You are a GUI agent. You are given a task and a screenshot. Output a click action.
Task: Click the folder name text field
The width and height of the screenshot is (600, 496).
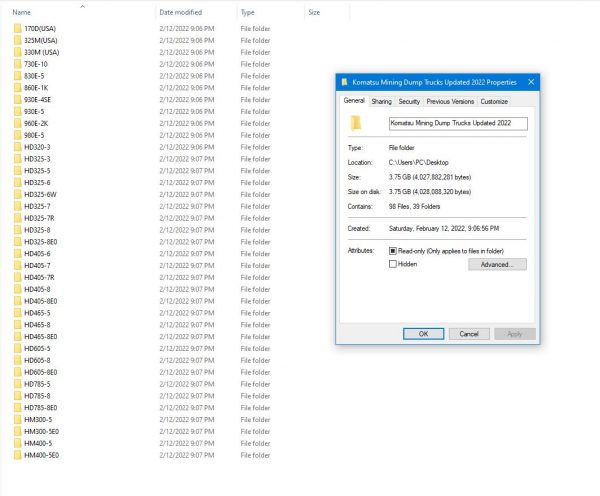click(458, 123)
